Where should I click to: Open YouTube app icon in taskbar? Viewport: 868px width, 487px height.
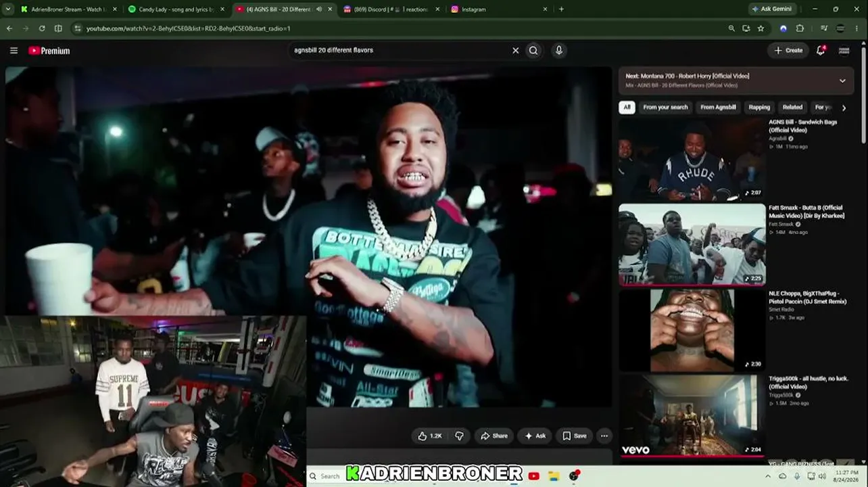pyautogui.click(x=534, y=476)
